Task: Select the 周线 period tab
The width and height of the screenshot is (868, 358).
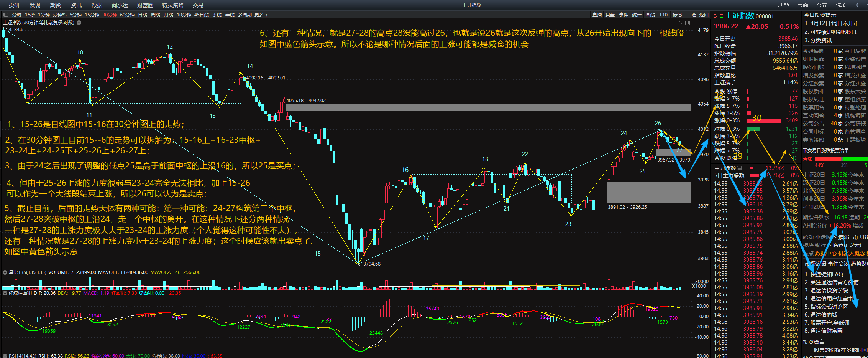Action: click(x=156, y=15)
